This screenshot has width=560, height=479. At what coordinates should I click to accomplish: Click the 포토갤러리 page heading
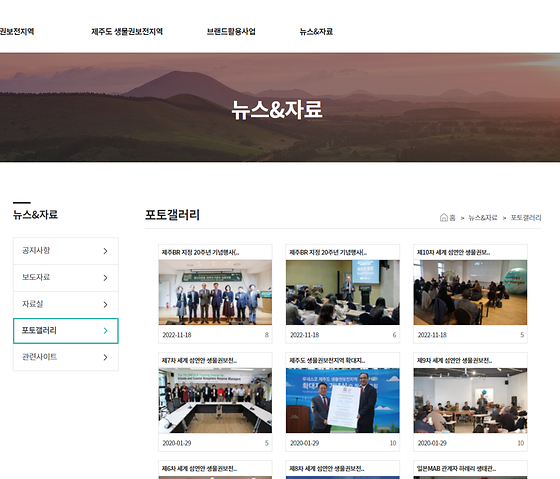coord(172,215)
